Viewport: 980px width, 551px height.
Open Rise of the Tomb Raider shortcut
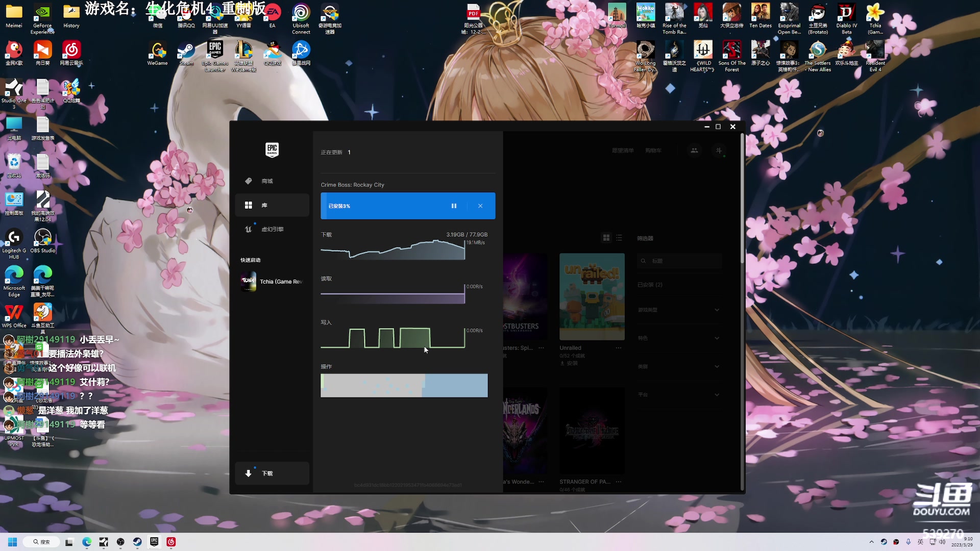click(674, 19)
